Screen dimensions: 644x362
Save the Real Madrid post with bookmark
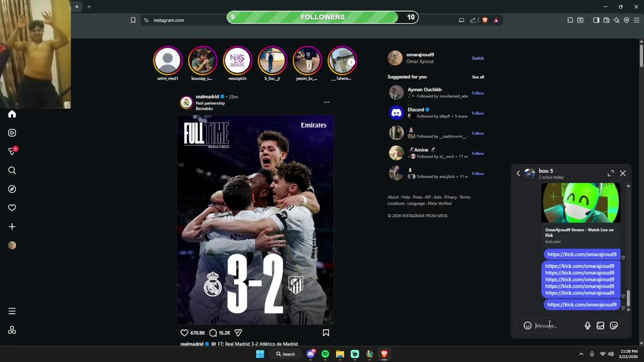pyautogui.click(x=326, y=333)
